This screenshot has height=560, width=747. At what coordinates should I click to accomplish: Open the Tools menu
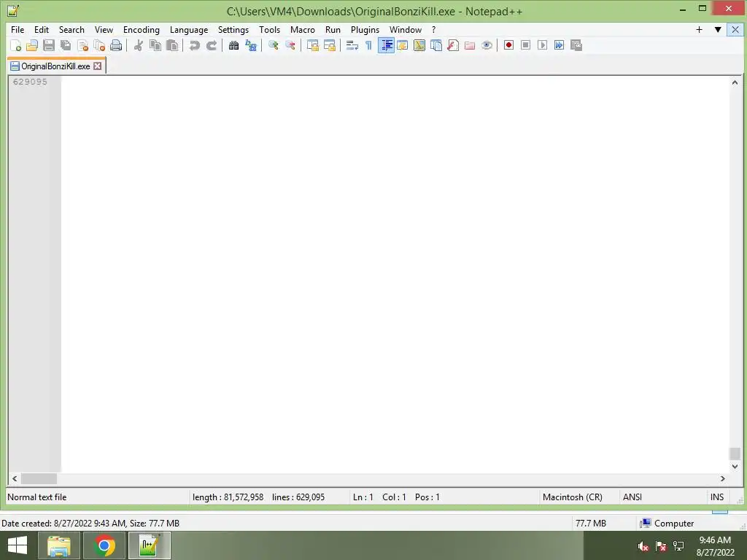(x=269, y=29)
